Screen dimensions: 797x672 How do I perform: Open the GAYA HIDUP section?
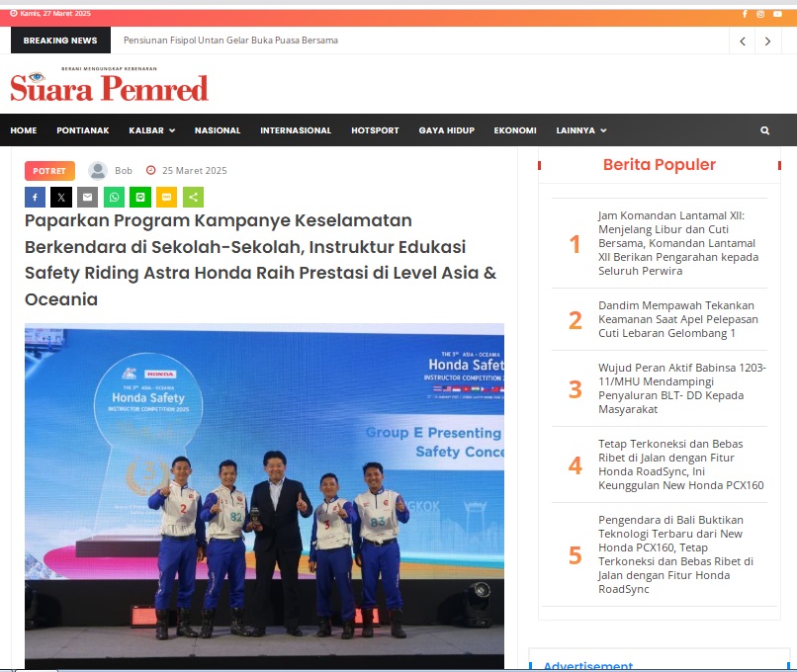point(447,130)
